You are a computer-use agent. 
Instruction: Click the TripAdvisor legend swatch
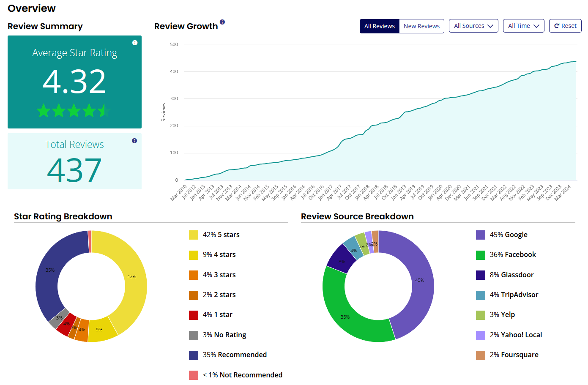pos(481,295)
